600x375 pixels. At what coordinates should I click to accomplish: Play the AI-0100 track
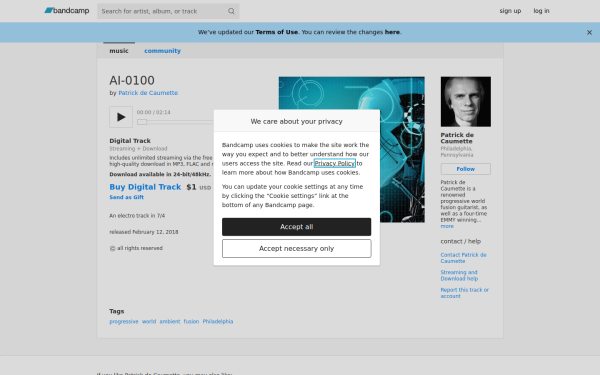121,117
